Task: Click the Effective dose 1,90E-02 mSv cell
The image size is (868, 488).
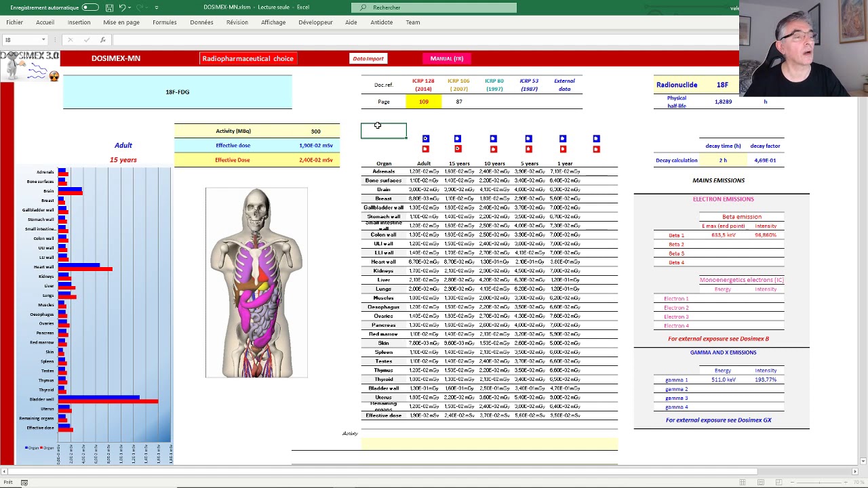Action: [315, 146]
